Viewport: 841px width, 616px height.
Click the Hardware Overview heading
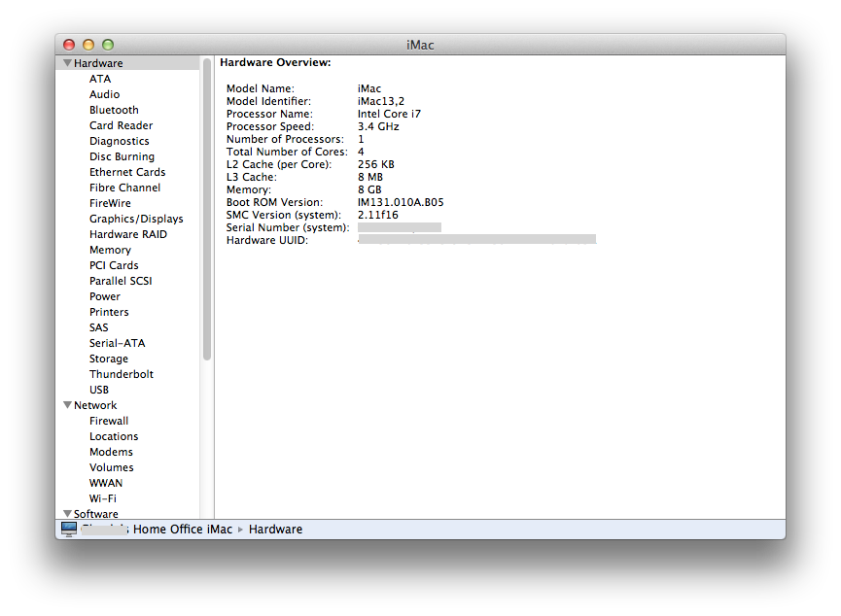coord(275,62)
